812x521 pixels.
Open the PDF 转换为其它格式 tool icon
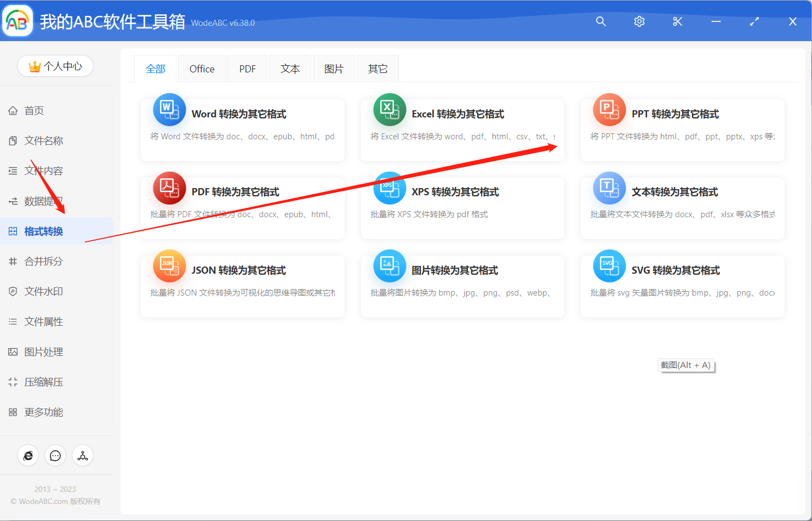click(x=169, y=188)
